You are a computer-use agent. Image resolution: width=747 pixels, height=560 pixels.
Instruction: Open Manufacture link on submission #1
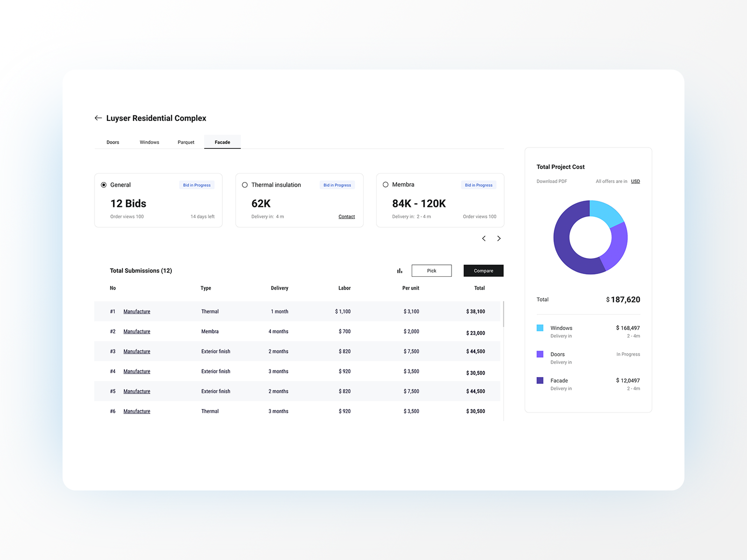tap(136, 311)
